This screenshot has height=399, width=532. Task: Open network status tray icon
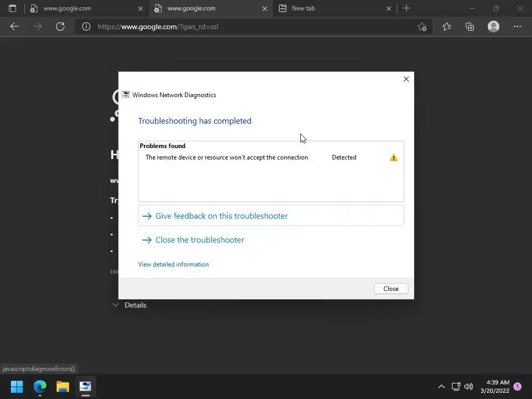pyautogui.click(x=456, y=387)
